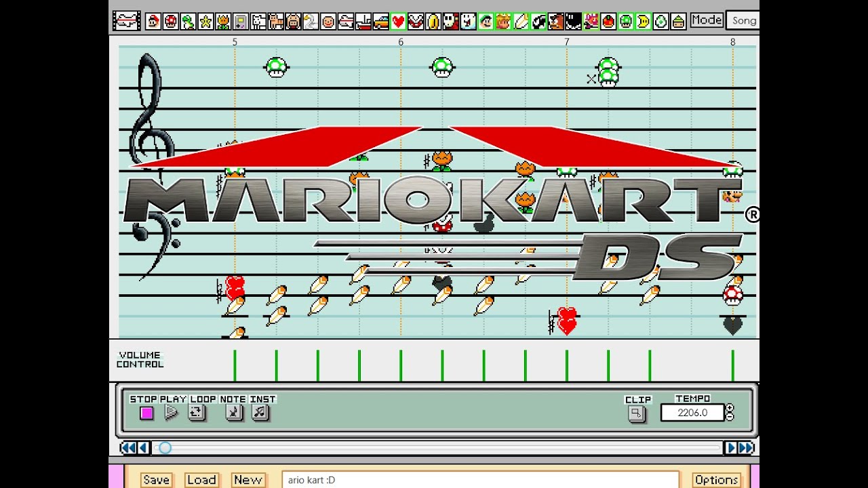Create a new song with New
868x488 pixels.
pos(248,480)
